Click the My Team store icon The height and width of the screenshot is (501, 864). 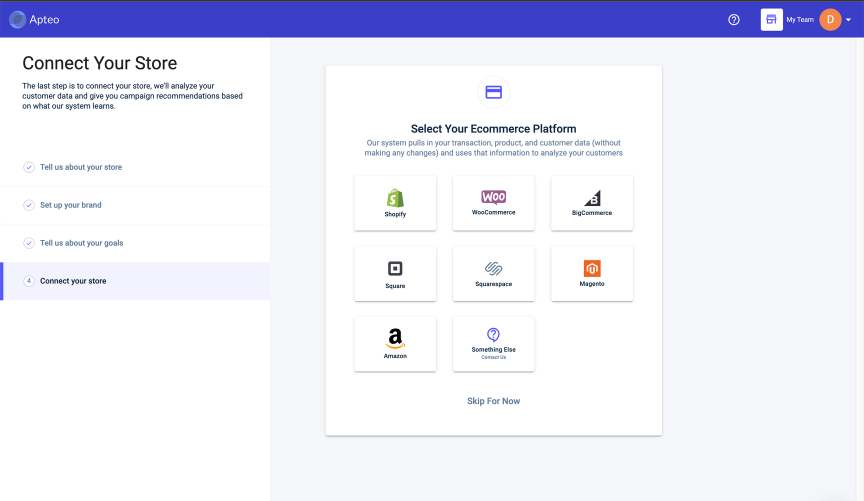pos(771,20)
